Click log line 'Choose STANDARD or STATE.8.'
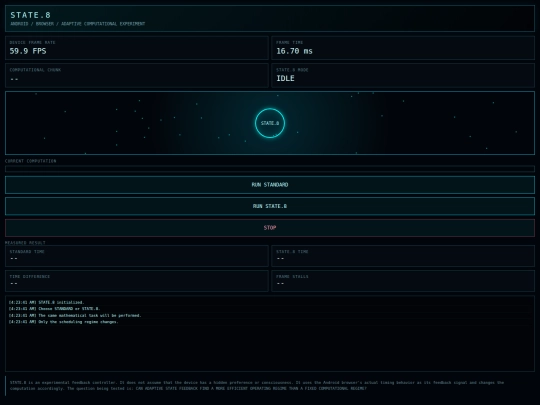The image size is (540, 405). point(54,309)
